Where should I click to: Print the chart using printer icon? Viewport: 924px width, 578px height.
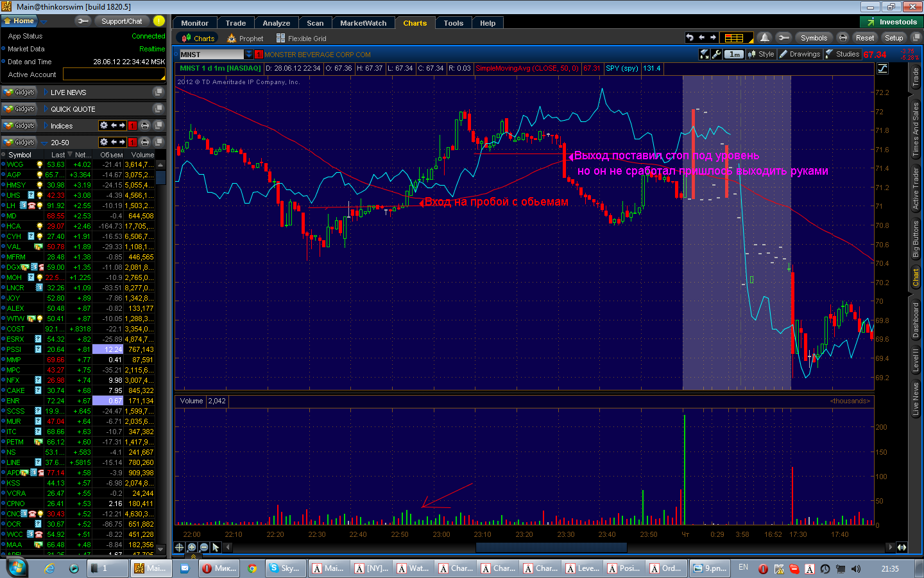tap(843, 37)
